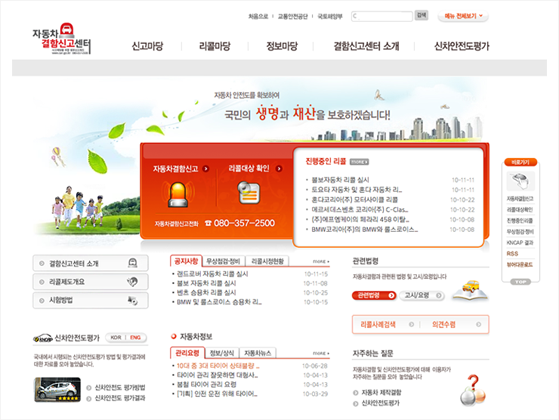Switch to the 리콜시정현황 tab

[x=267, y=261]
